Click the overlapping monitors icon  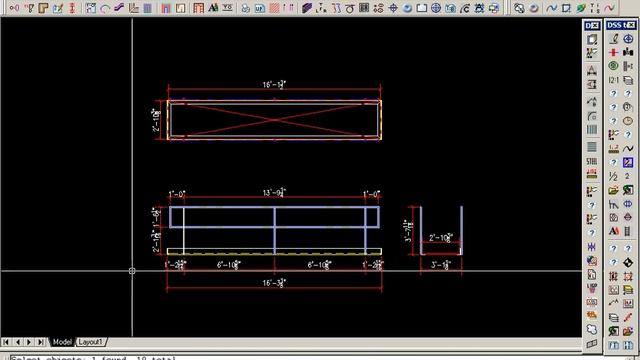coord(493,8)
